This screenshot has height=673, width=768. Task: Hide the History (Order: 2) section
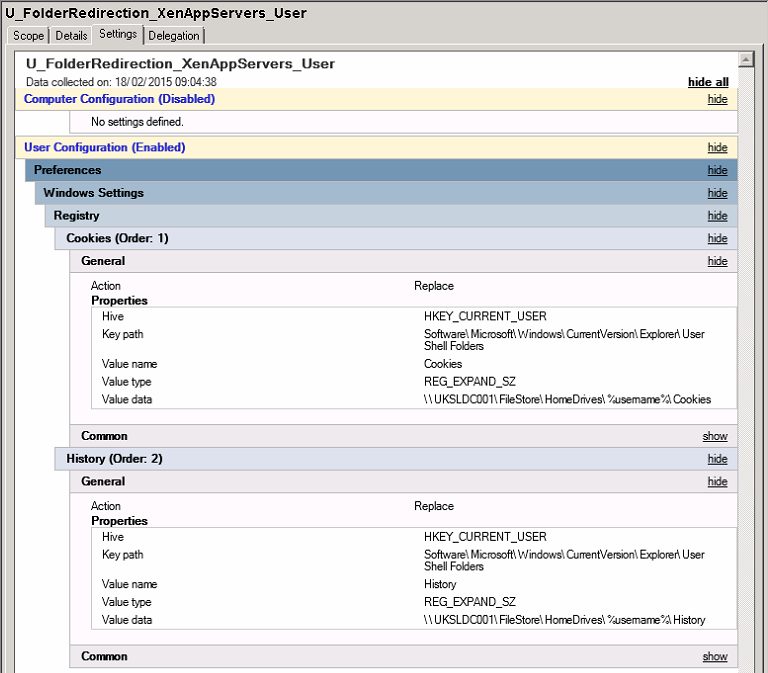pyautogui.click(x=717, y=459)
